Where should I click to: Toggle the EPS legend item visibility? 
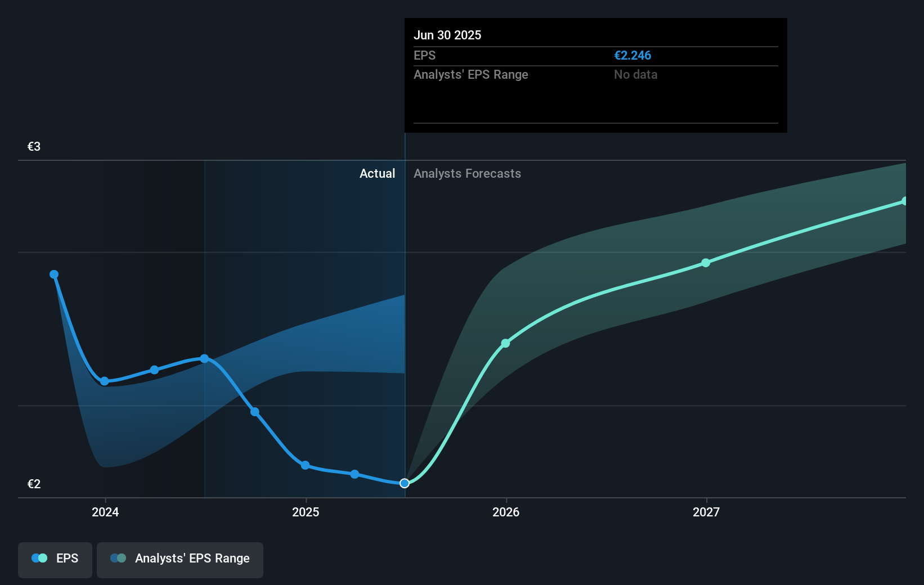[55, 560]
